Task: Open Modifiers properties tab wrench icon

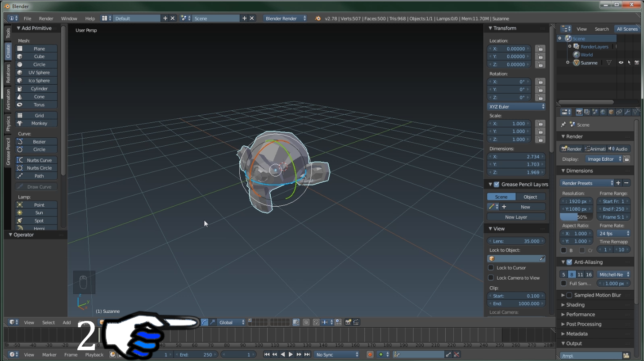Action: coord(627,112)
